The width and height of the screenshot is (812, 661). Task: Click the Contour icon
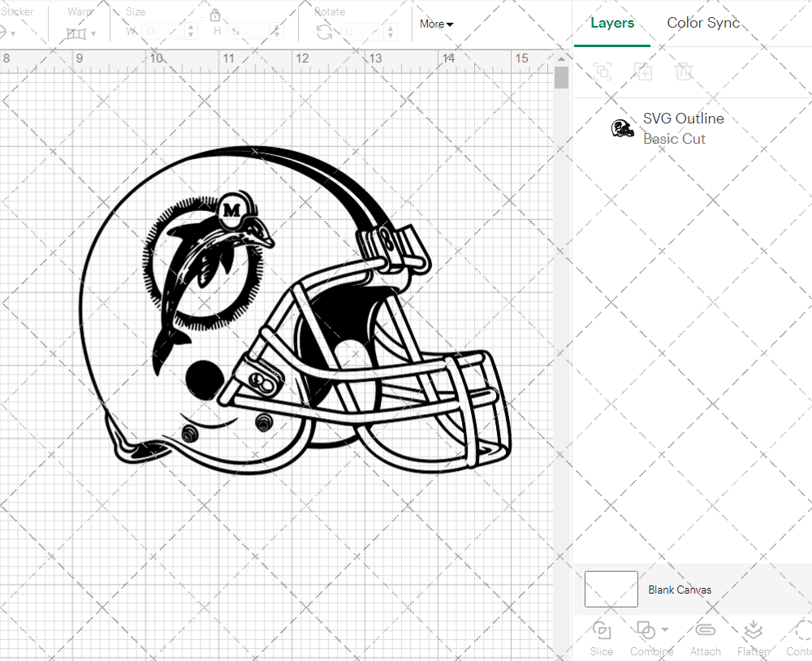click(800, 631)
